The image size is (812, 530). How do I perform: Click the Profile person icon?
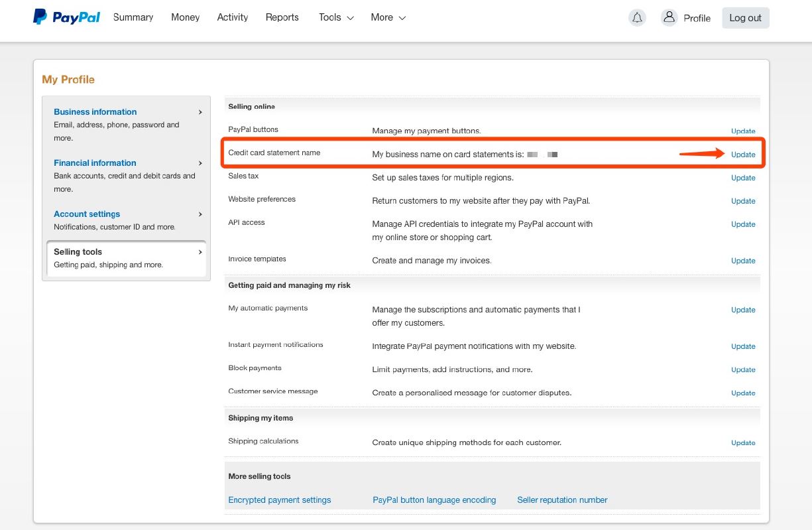(x=669, y=17)
